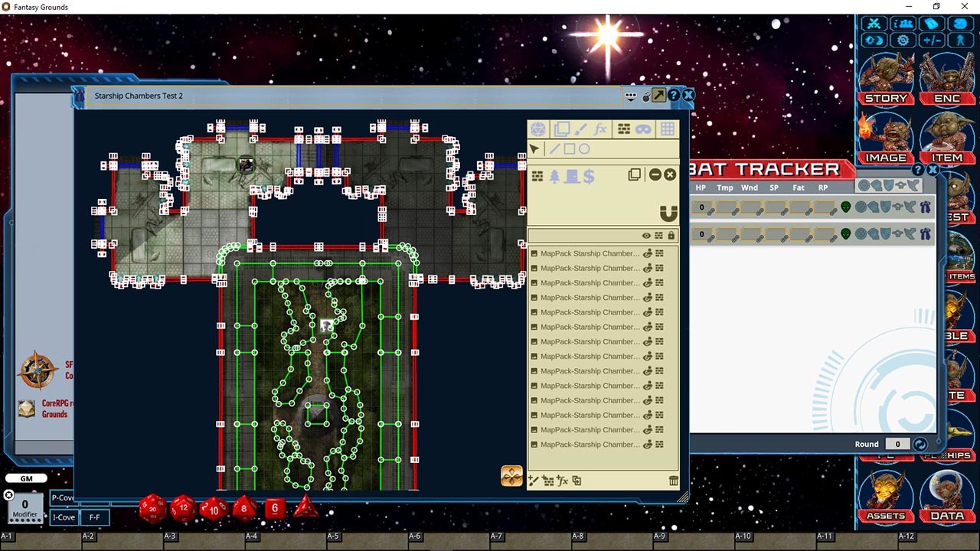
Task: Toggle lock icon in layer header
Action: tap(671, 236)
